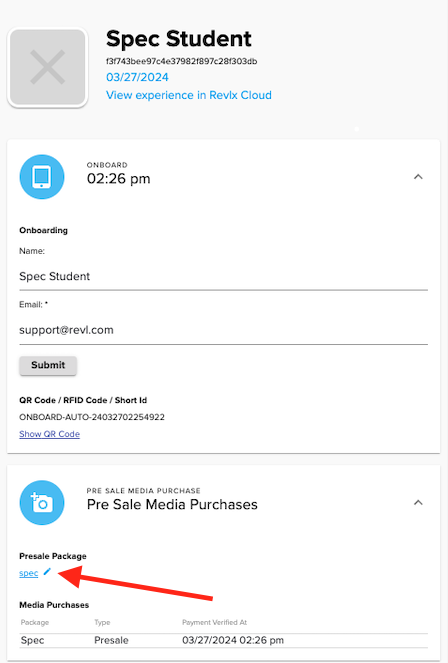This screenshot has width=448, height=663.
Task: Click the ONBOARD-AUTO-24032702254922 code text
Action: pyautogui.click(x=92, y=417)
